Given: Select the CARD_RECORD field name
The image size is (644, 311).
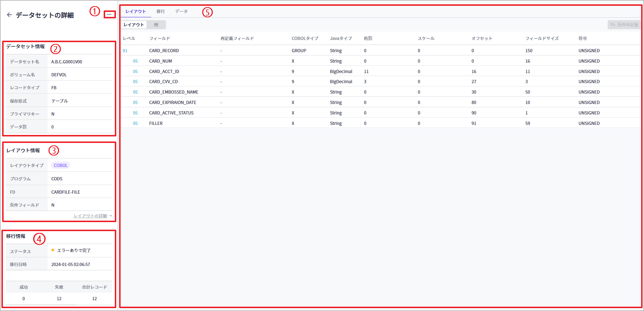Looking at the screenshot, I should point(164,51).
